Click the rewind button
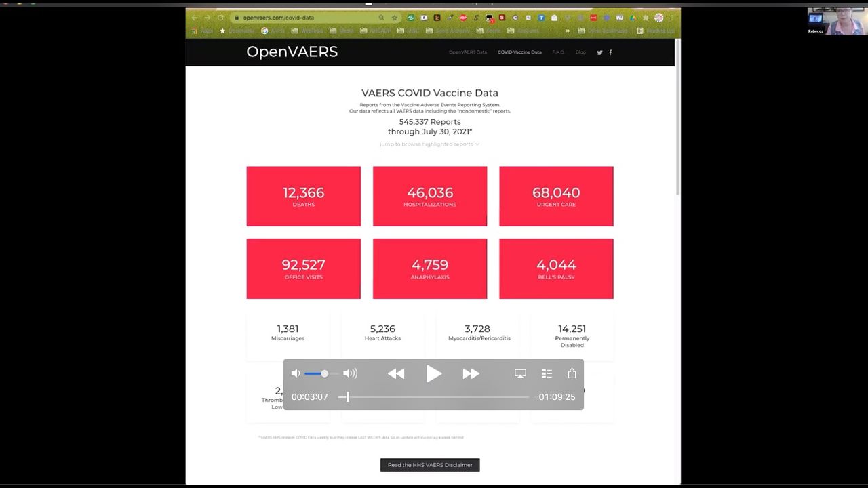Viewport: 868px width, 488px height. (396, 373)
